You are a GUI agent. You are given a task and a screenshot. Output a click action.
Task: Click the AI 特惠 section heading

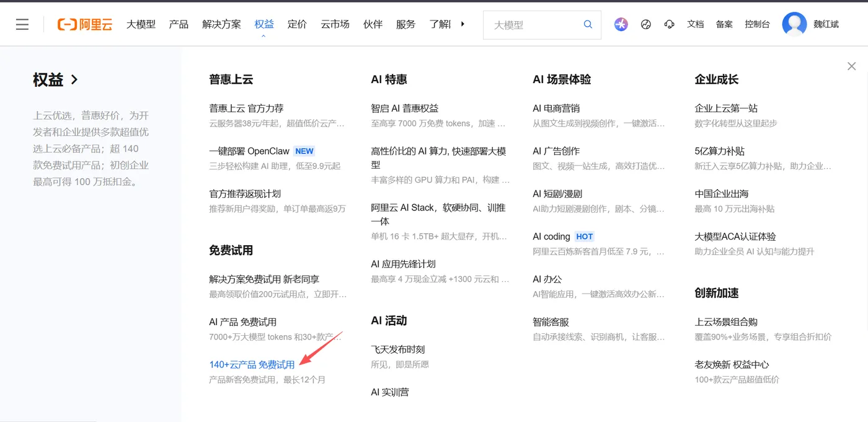389,79
